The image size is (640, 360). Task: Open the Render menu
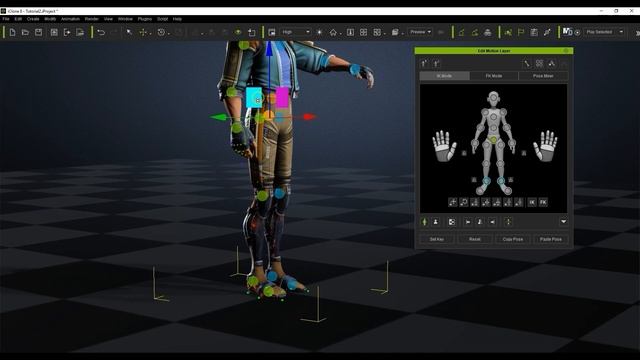point(91,19)
